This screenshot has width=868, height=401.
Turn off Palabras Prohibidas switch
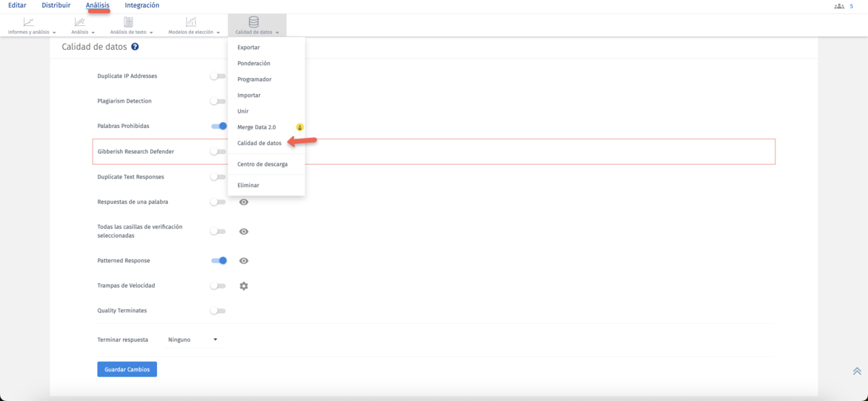[x=218, y=126]
